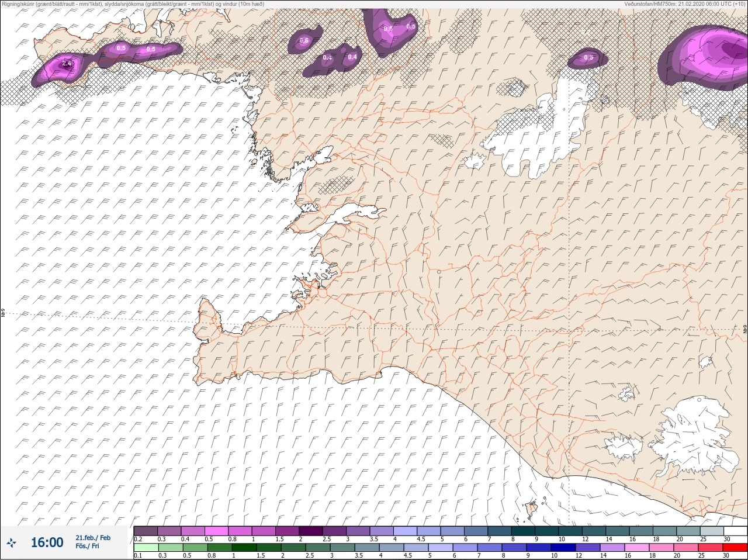Pick the dark green lower legend swatch at 1
748x560 pixels.
pos(243,548)
